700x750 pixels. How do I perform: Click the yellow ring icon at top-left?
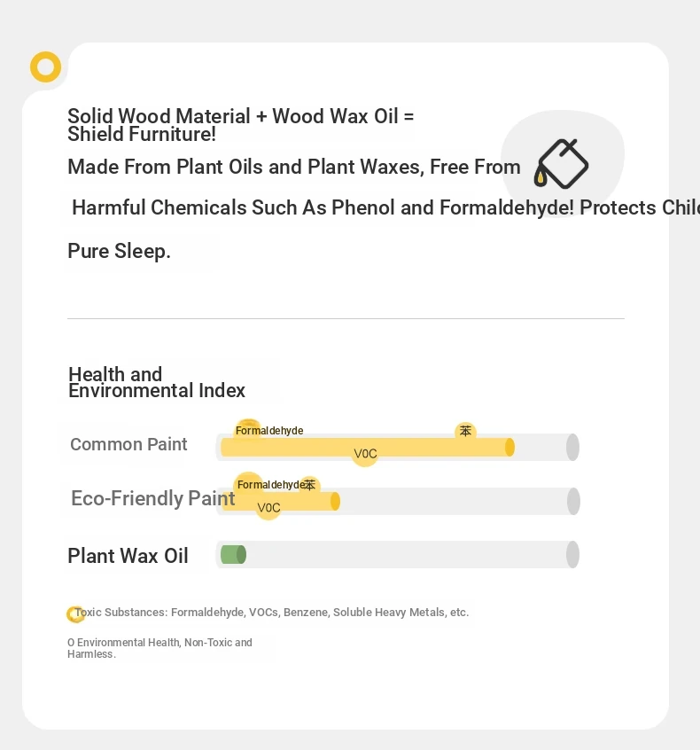(x=45, y=67)
